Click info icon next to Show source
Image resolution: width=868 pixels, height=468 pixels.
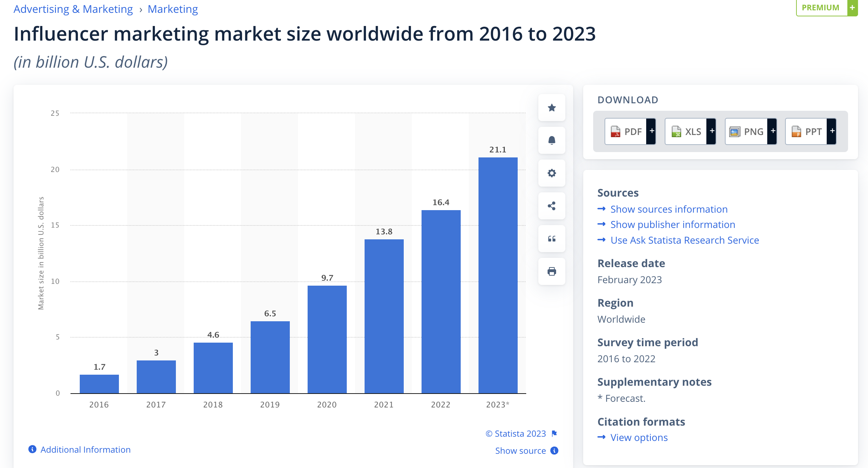pyautogui.click(x=554, y=451)
